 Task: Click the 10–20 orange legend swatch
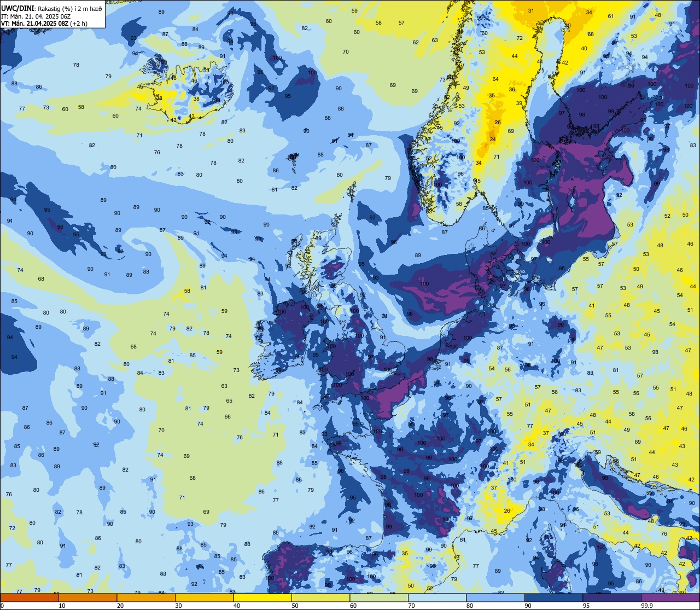pos(87,597)
